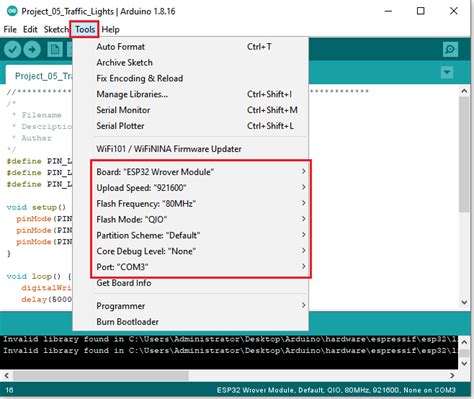474x399 pixels.
Task: Open the File menu
Action: click(10, 29)
